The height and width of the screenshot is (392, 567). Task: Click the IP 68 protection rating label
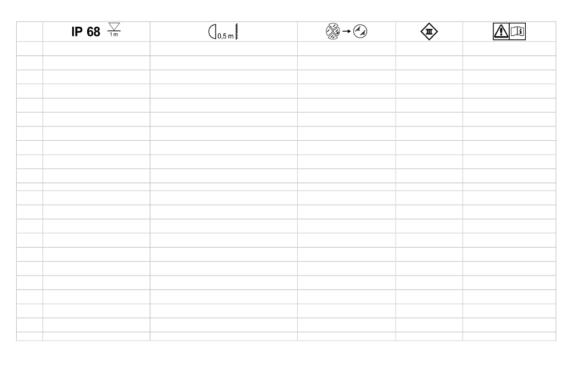click(86, 32)
